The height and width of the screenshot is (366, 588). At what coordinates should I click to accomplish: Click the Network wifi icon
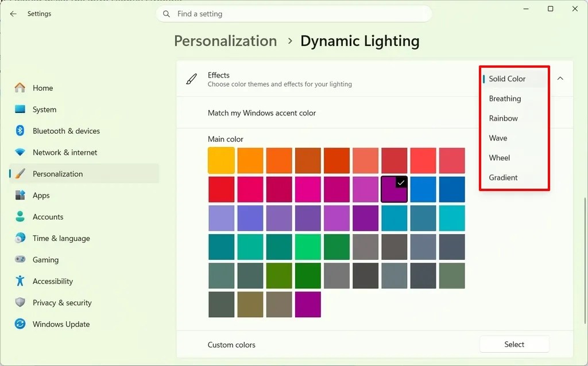pos(20,152)
